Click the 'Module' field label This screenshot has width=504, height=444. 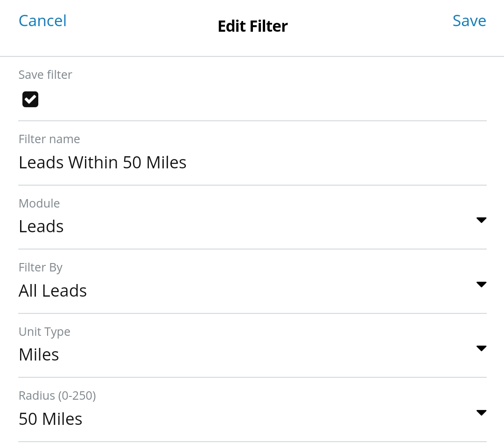point(39,203)
